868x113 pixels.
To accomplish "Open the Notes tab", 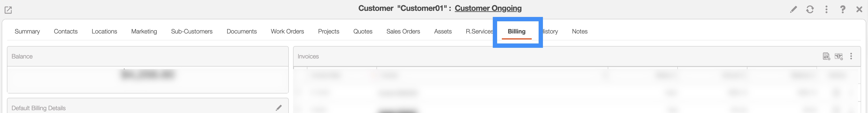I will click(579, 32).
